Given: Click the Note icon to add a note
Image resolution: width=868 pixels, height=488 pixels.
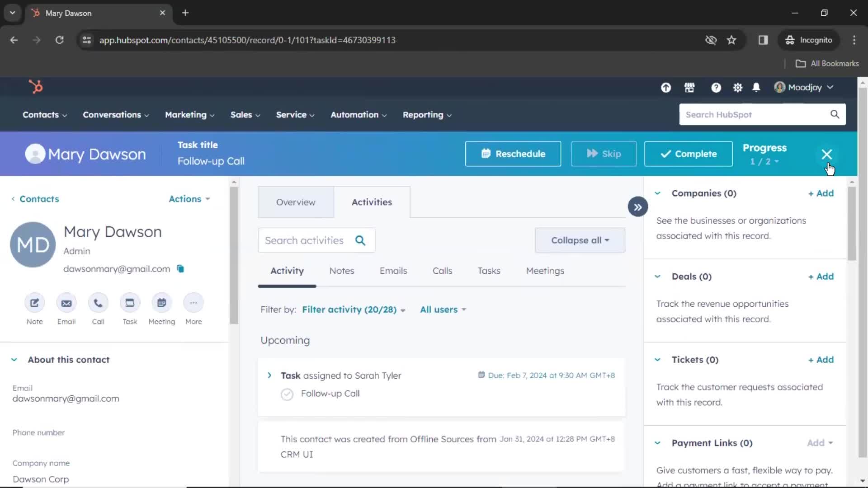Looking at the screenshot, I should tap(34, 303).
